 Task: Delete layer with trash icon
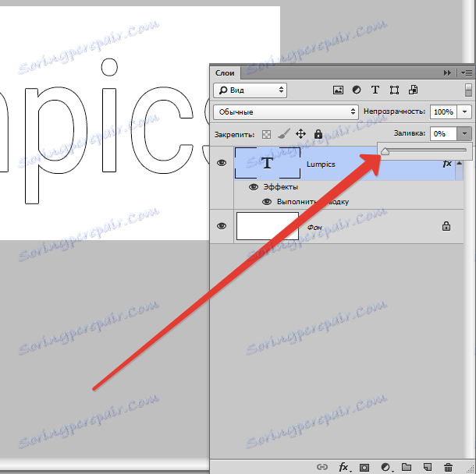coord(448,467)
